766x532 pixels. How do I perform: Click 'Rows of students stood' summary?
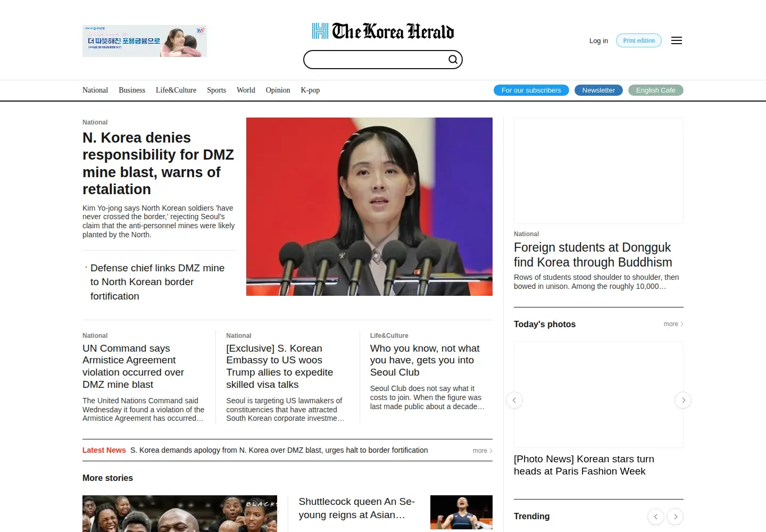[596, 282]
